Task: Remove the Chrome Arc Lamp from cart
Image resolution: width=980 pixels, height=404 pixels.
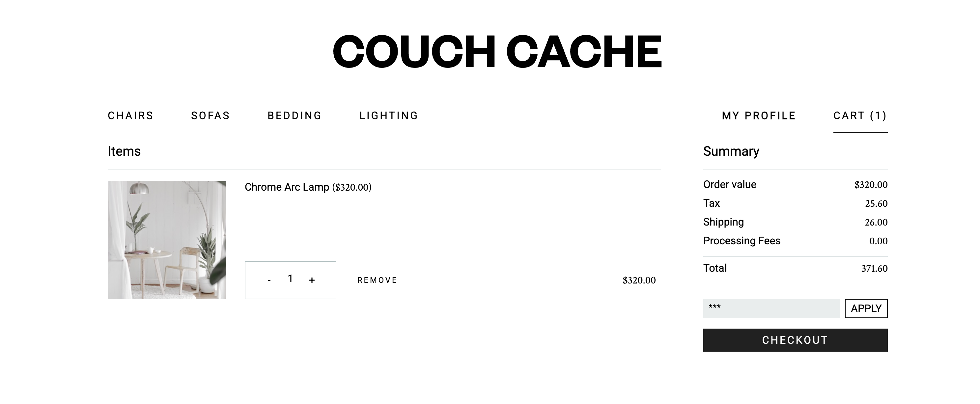Action: [377, 281]
